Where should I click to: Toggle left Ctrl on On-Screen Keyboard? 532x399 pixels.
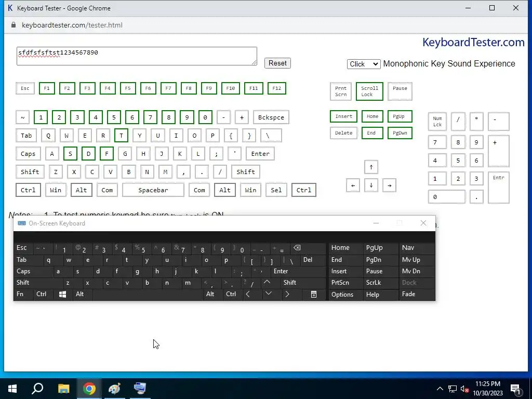(44, 294)
